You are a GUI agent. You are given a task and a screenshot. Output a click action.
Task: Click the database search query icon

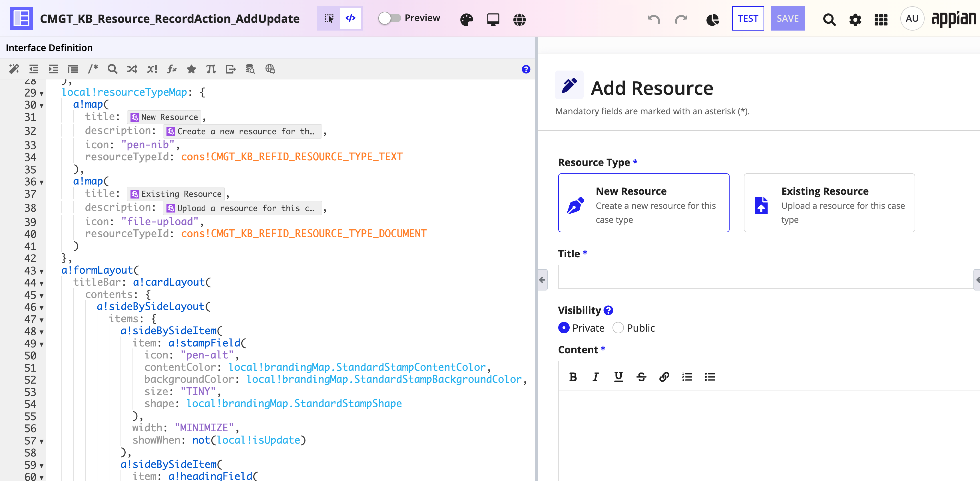tap(250, 69)
